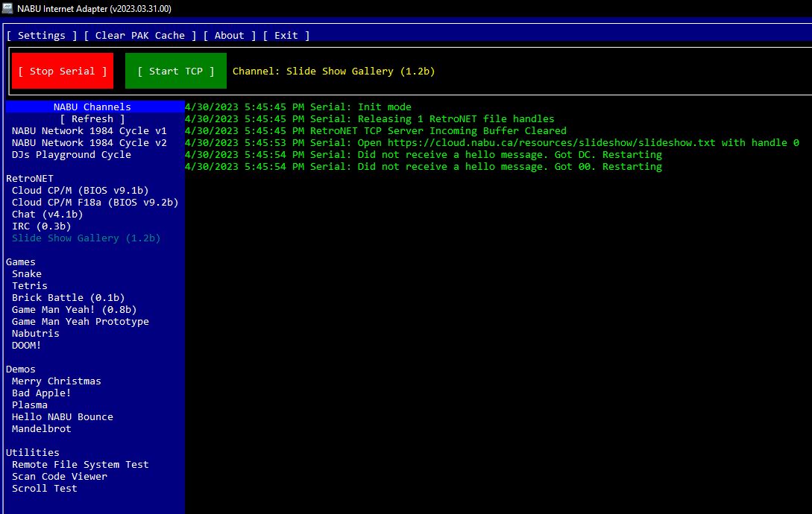
Task: Select Brick Battle (0.1b)
Action: [69, 297]
